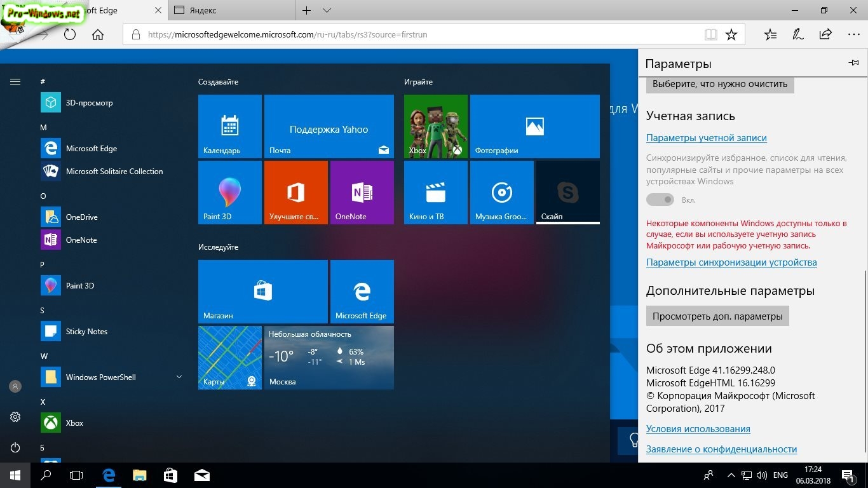Open File Explorer from the taskbar
This screenshot has height=488, width=868.
[x=140, y=475]
